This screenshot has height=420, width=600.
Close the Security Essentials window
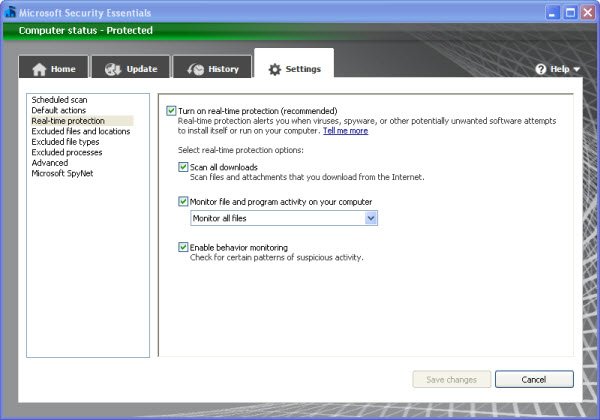pos(588,13)
